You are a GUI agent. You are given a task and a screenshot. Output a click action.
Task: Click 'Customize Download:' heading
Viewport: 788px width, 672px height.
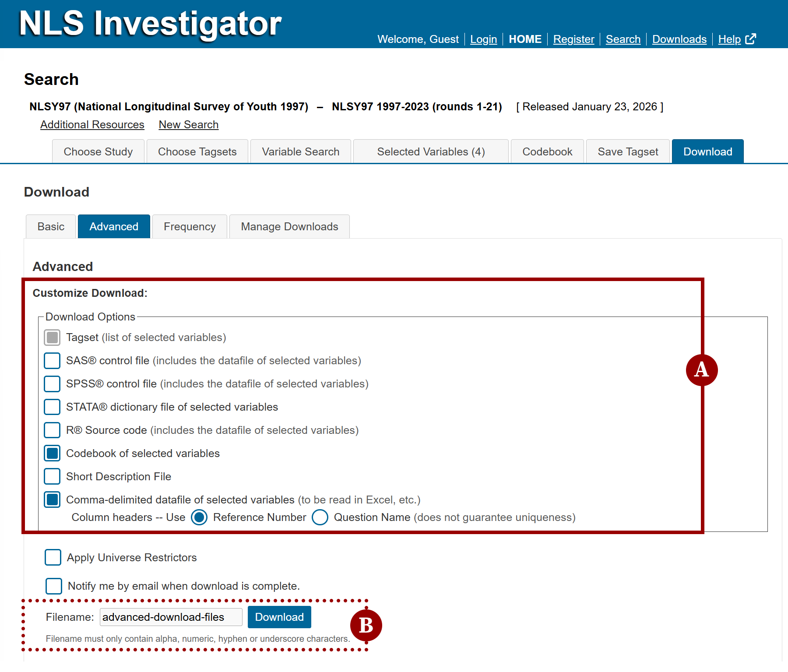pos(90,293)
